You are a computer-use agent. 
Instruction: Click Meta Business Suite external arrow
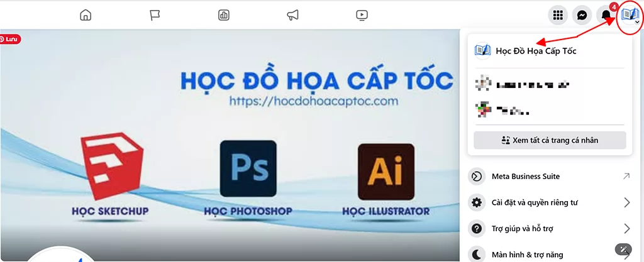pos(626,177)
